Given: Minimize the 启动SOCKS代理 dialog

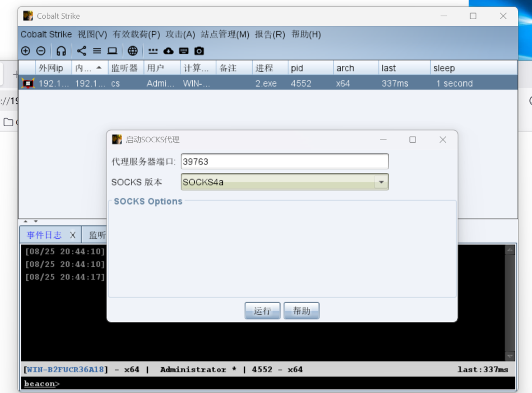Looking at the screenshot, I should pyautogui.click(x=383, y=140).
